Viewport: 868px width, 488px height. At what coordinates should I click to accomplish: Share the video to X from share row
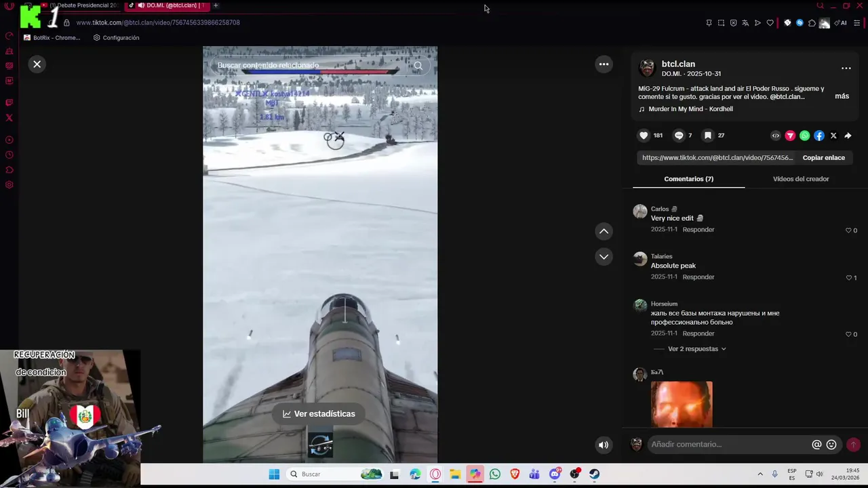tap(833, 136)
